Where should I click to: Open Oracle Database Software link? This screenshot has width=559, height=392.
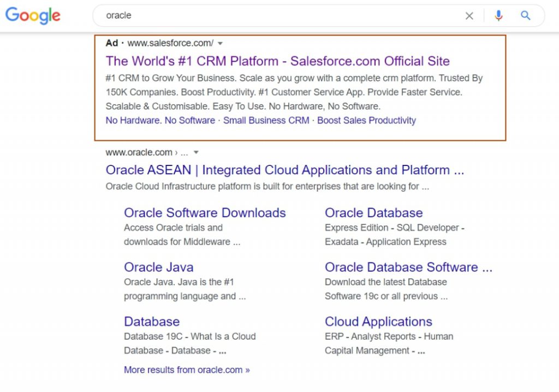[408, 267]
